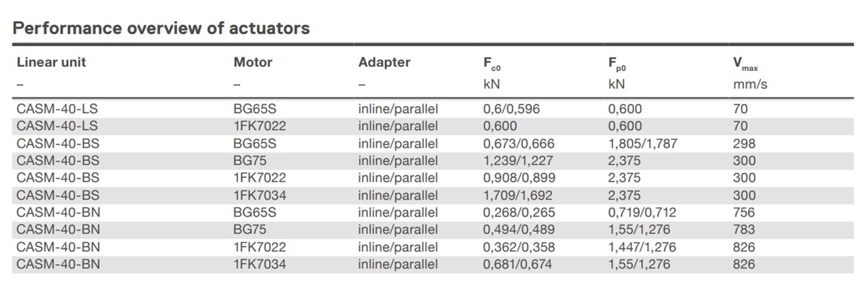
Task: Select the Vmax column header
Action: pos(745,64)
